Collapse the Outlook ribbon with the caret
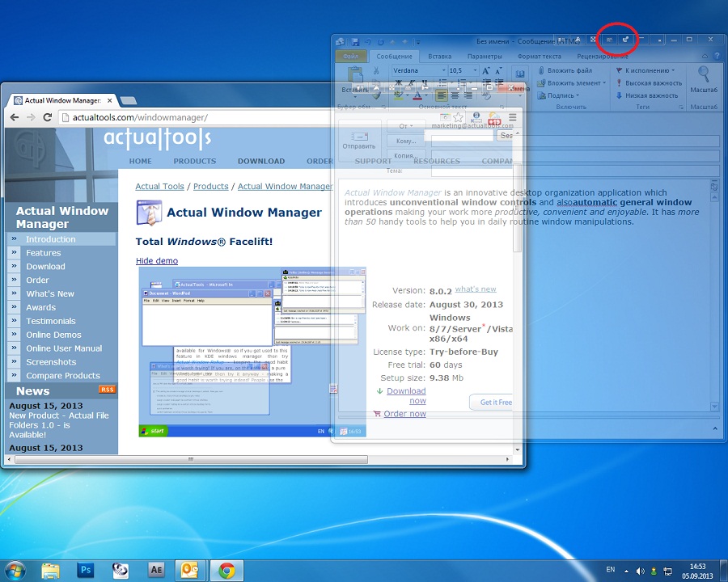This screenshot has height=582, width=728. (x=705, y=56)
